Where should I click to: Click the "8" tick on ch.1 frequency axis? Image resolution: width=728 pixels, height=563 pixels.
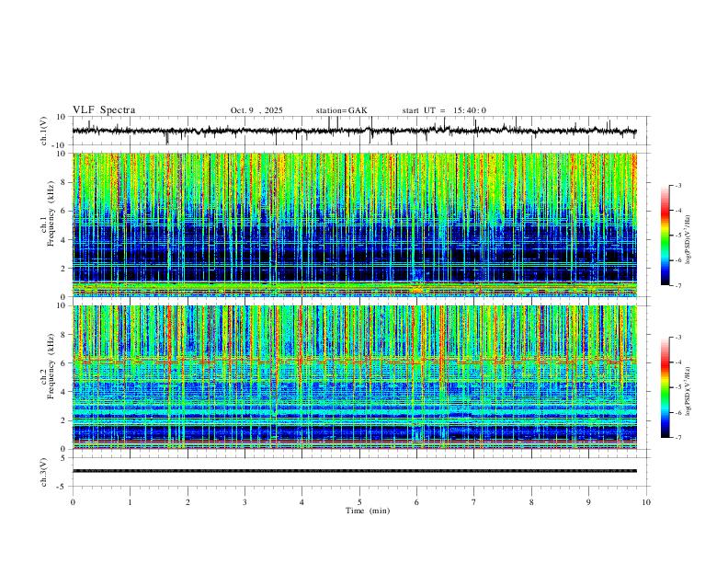pyautogui.click(x=64, y=182)
